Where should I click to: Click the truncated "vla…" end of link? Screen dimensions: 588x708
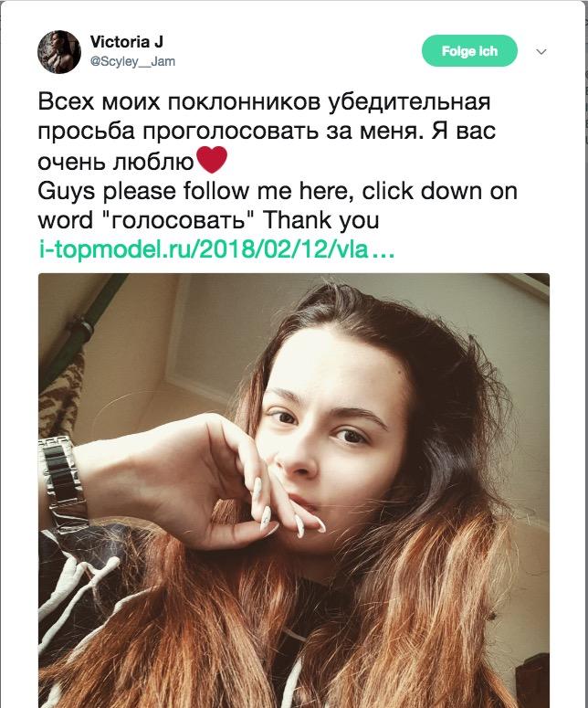tap(362, 249)
